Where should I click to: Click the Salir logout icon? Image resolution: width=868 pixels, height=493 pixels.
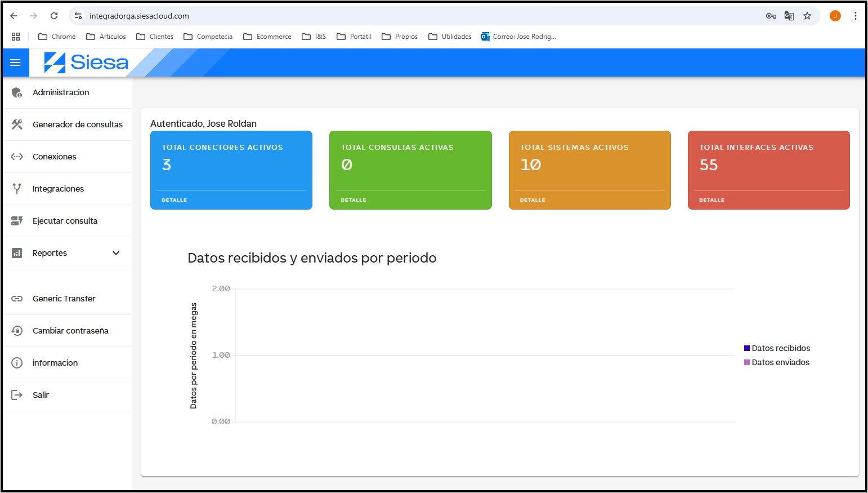point(17,395)
